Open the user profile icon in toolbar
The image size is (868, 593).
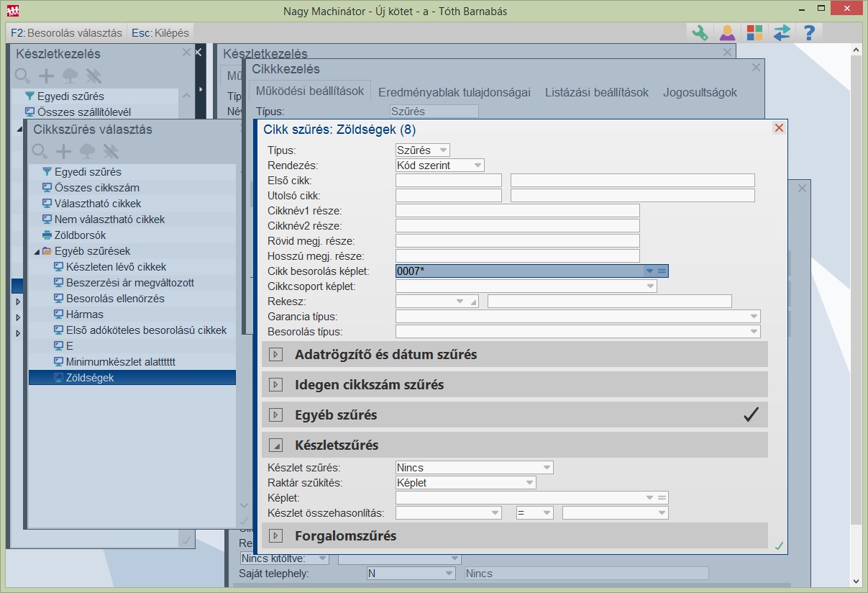(x=727, y=32)
